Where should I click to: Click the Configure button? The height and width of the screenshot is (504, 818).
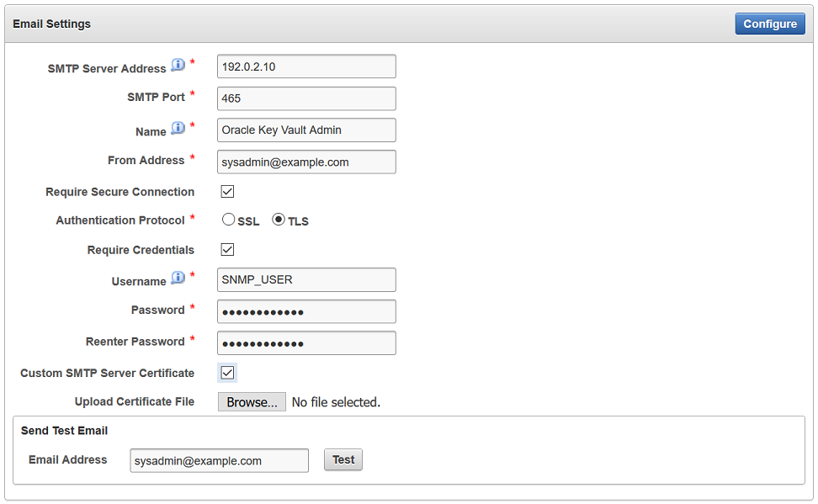(x=769, y=24)
